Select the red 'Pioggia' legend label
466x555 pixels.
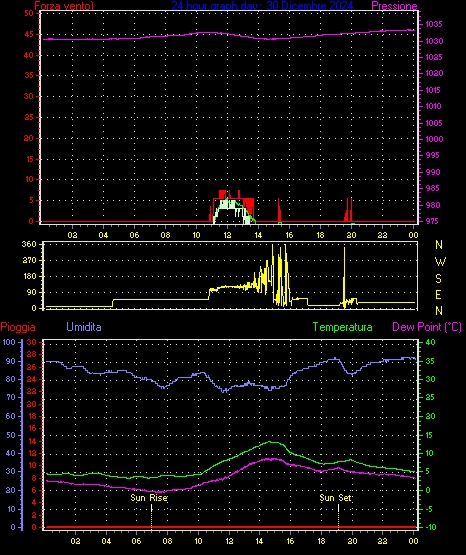(18, 327)
